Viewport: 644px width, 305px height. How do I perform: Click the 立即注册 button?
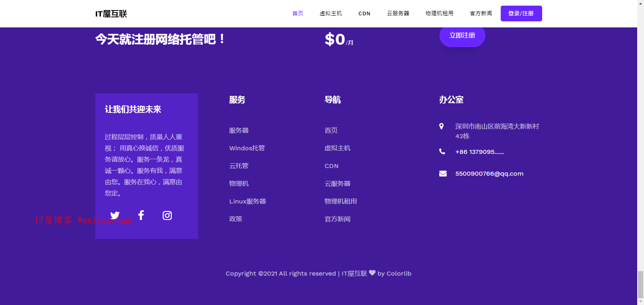462,35
